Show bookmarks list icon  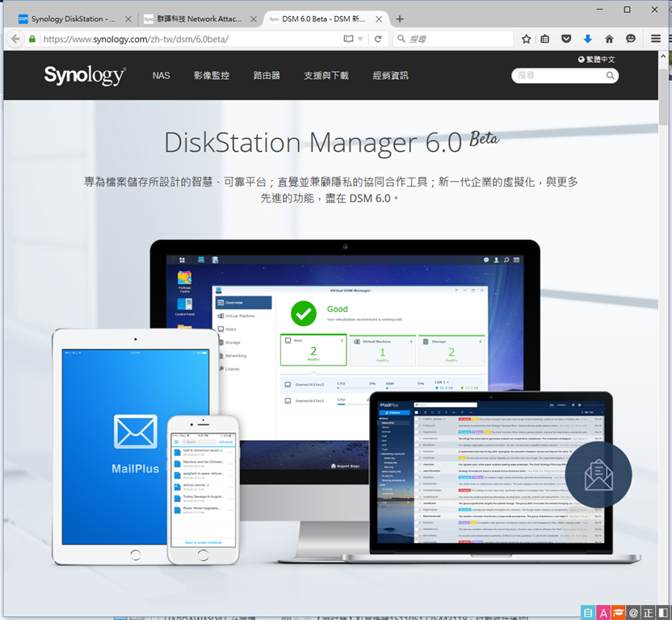point(544,39)
